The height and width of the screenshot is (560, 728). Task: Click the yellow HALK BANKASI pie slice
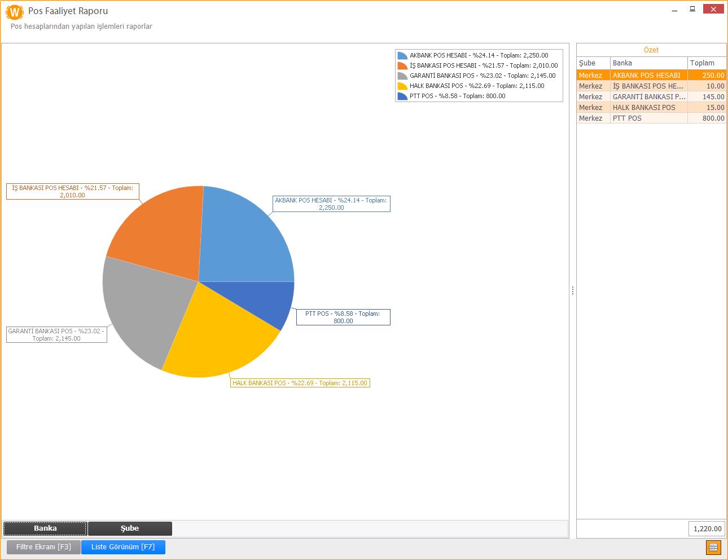(220, 338)
